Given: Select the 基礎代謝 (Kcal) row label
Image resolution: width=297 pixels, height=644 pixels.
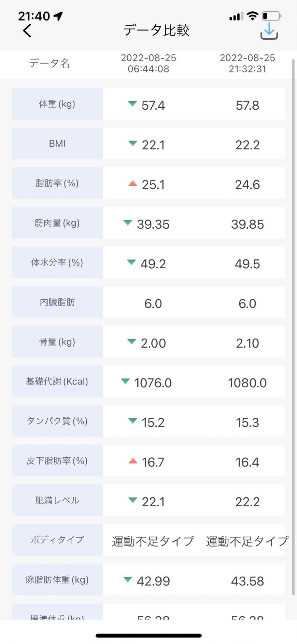Looking at the screenshot, I should tap(57, 381).
